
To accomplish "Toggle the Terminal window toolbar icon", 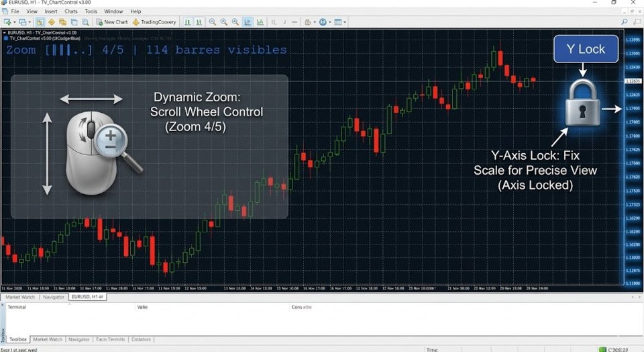I will point(74,21).
